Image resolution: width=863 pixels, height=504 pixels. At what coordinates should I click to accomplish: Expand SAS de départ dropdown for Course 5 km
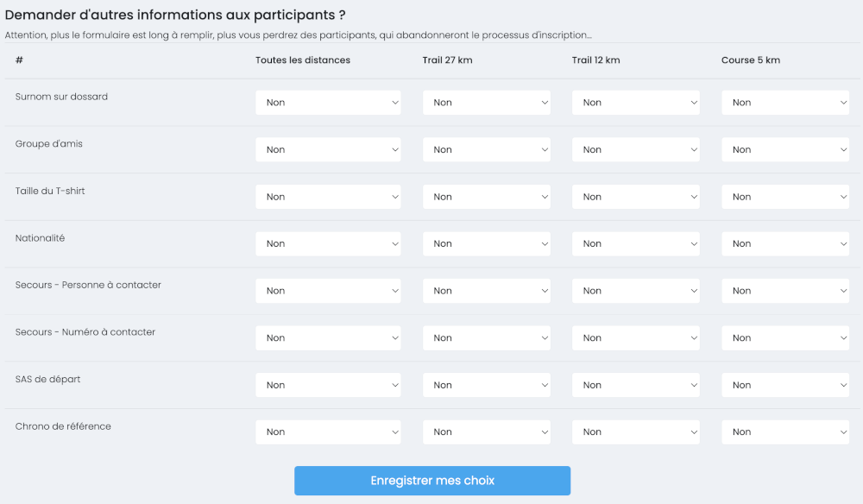tap(785, 385)
